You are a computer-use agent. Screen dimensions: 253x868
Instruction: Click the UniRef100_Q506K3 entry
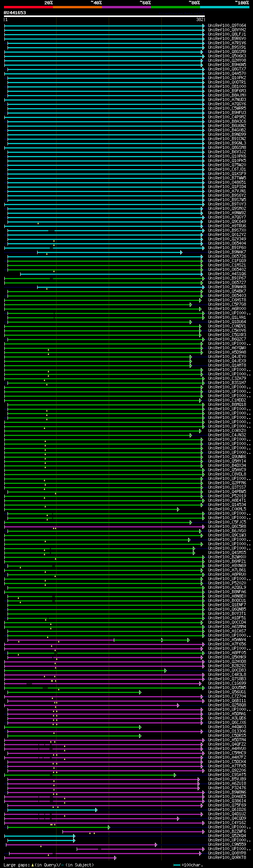click(227, 56)
